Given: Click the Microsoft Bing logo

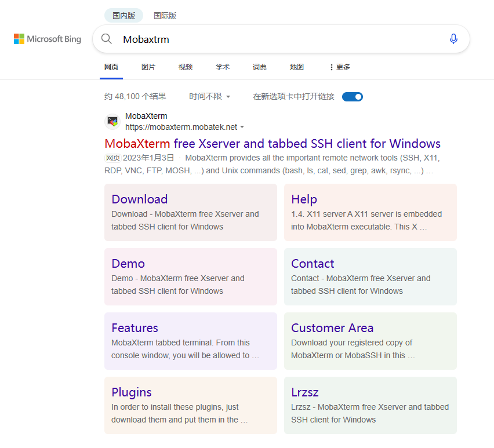Looking at the screenshot, I should 47,39.
